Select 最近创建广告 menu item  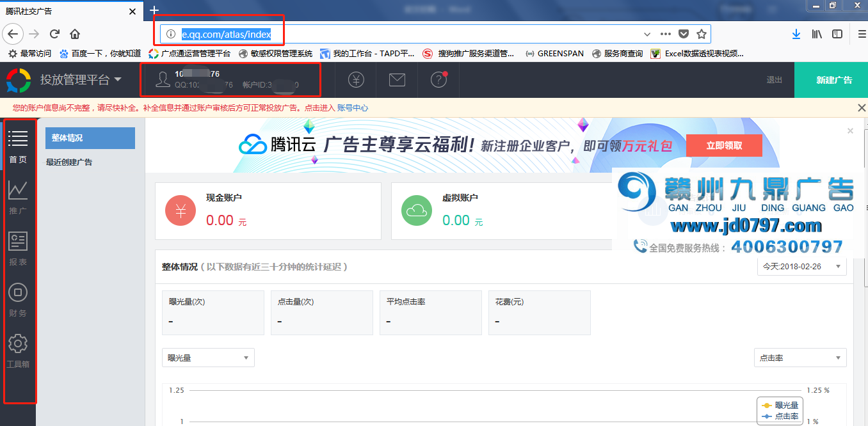click(69, 162)
